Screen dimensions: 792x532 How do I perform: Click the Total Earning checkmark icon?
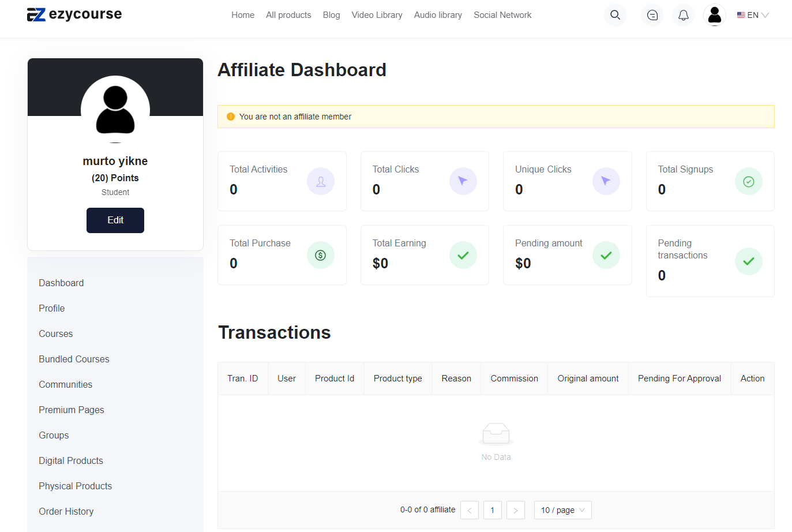(x=463, y=255)
